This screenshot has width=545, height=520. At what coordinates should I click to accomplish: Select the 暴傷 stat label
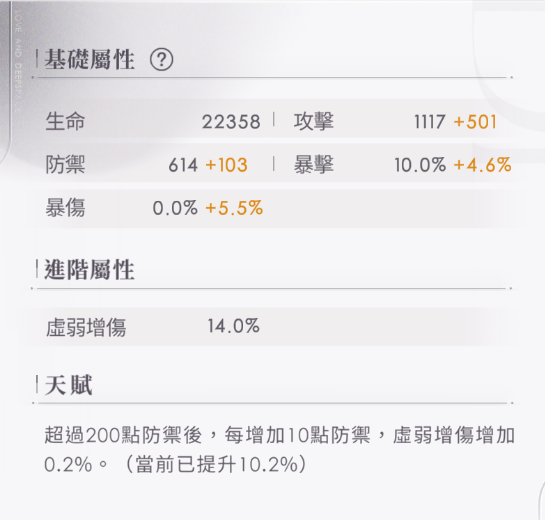[x=65, y=208]
